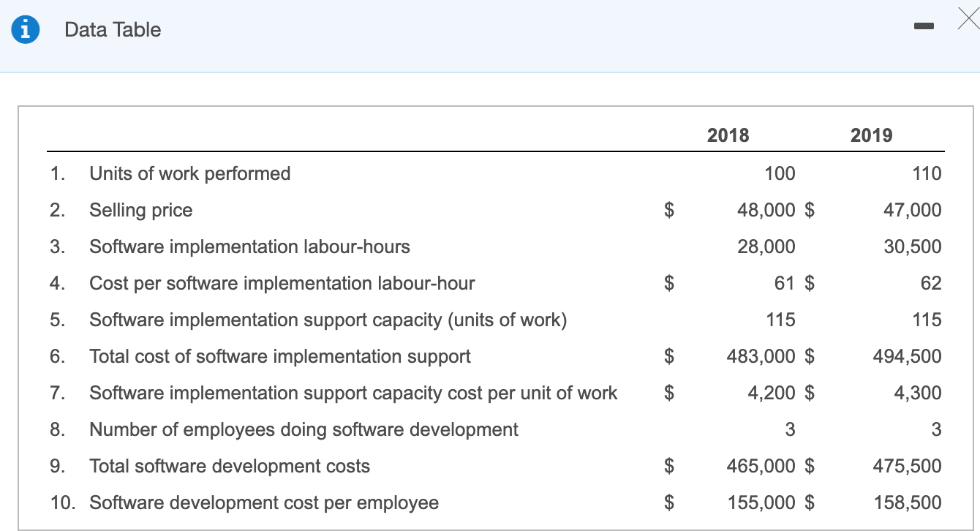Screen dimensions: 980x531
Task: Click 'Total cost of software implementation support' label
Action: (x=280, y=356)
